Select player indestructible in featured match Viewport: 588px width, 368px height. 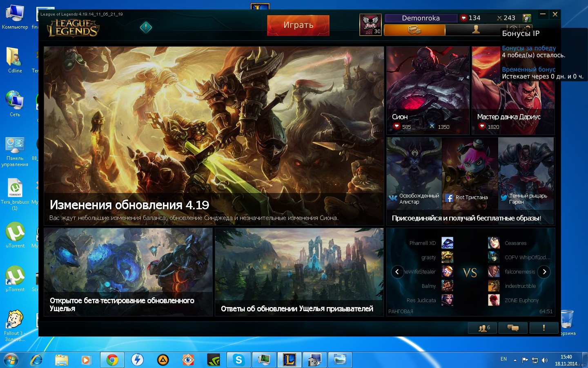(x=520, y=286)
